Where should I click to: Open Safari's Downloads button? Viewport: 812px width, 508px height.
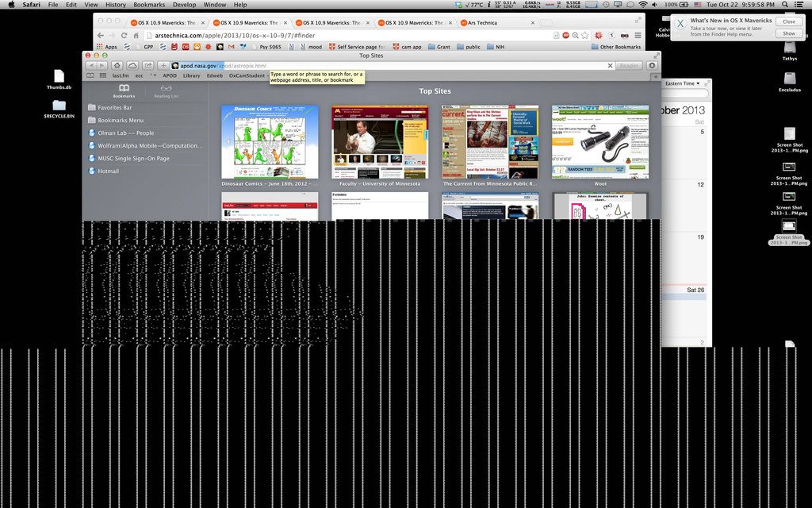point(652,66)
